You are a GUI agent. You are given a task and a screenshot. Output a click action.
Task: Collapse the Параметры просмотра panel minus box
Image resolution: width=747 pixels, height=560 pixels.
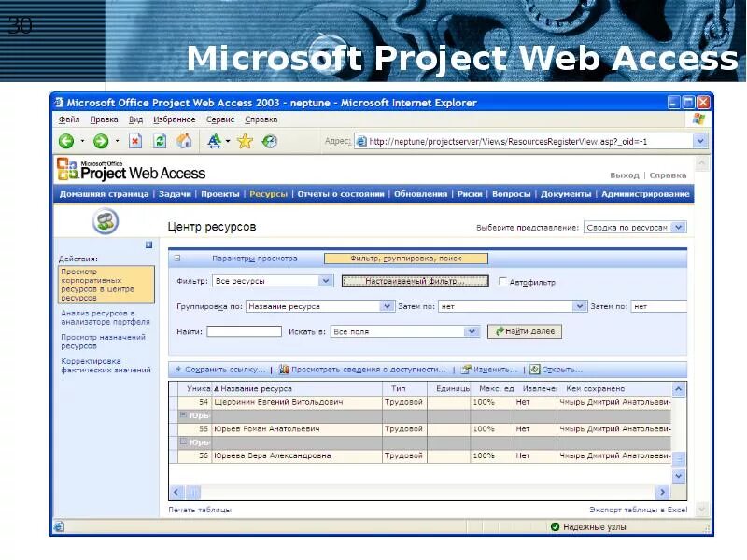[x=176, y=259]
